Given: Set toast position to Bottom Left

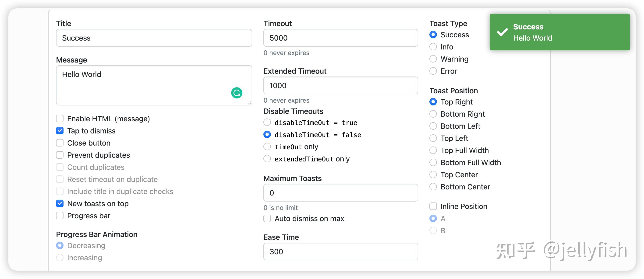Looking at the screenshot, I should 433,126.
